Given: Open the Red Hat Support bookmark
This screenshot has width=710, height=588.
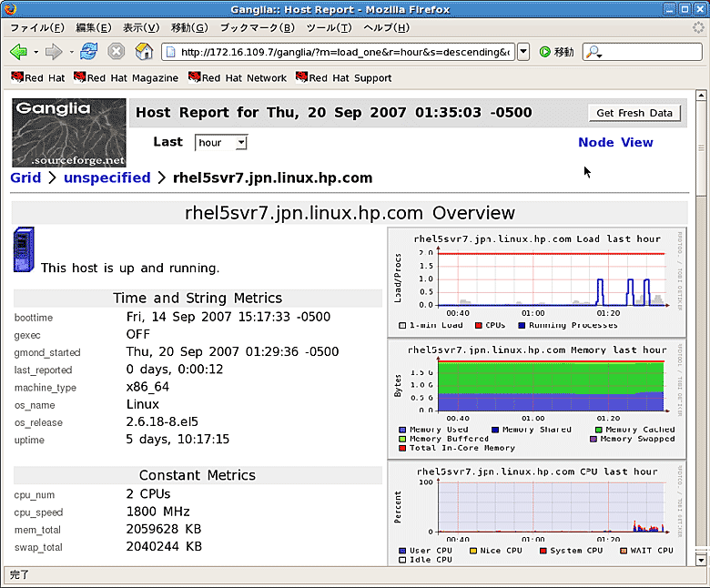Looking at the screenshot, I should 344,78.
